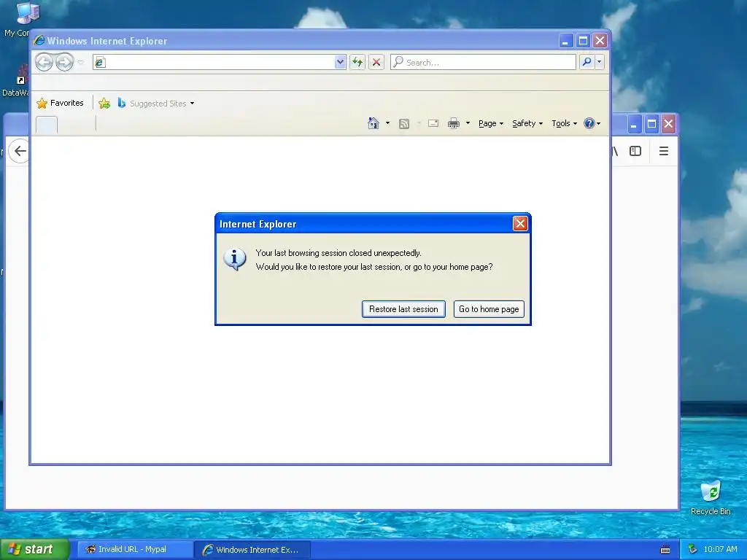Select Windows Internet Explorer taskbar button
Image resolution: width=747 pixels, height=560 pixels.
(x=252, y=550)
